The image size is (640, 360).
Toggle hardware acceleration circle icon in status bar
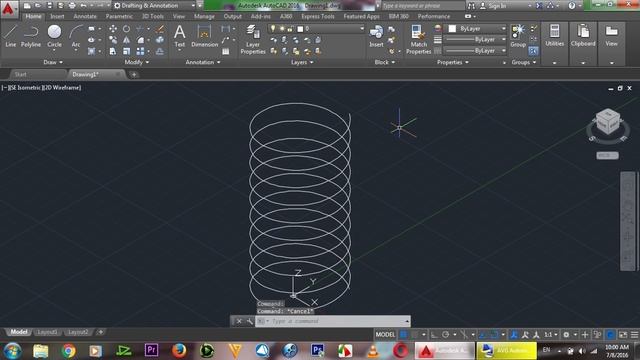click(x=610, y=335)
